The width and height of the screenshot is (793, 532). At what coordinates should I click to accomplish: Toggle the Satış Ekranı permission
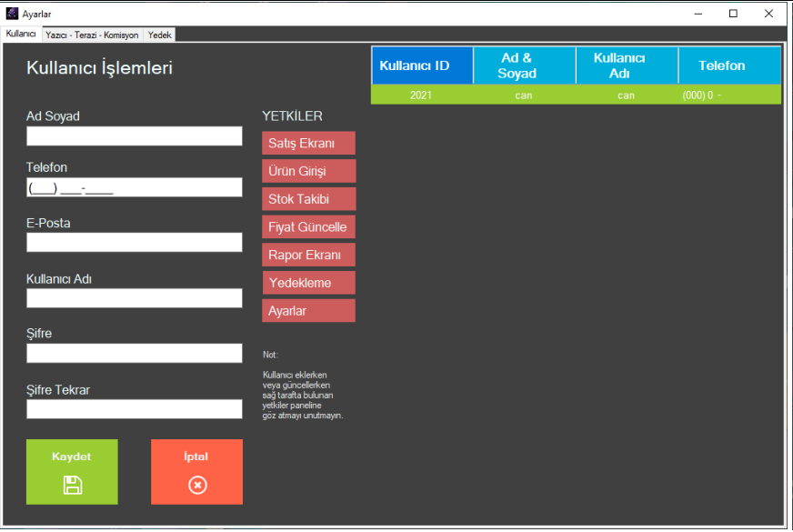(308, 143)
